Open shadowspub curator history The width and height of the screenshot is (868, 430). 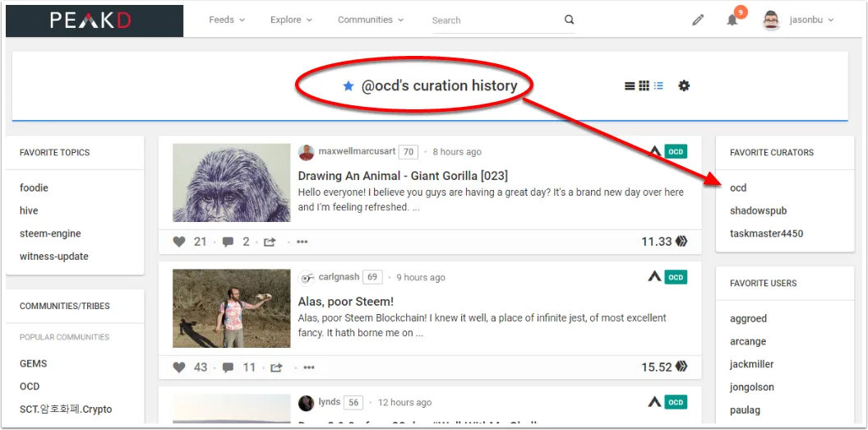click(759, 210)
